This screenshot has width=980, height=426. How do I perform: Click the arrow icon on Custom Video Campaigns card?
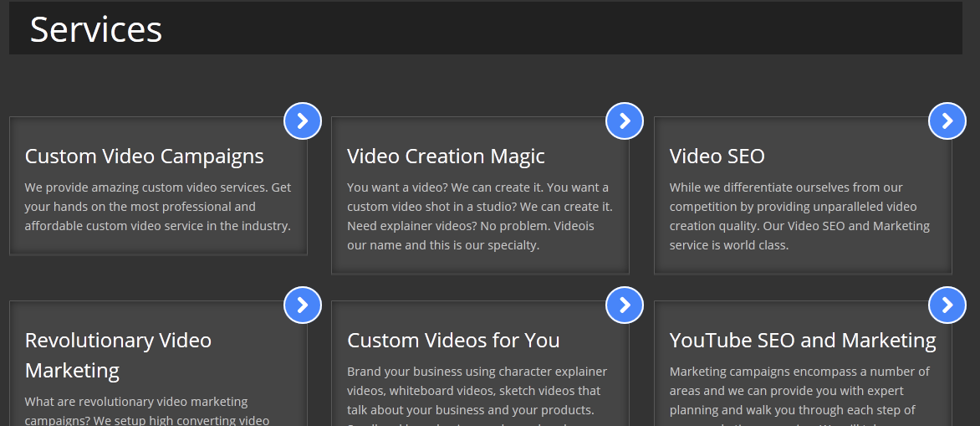(303, 121)
